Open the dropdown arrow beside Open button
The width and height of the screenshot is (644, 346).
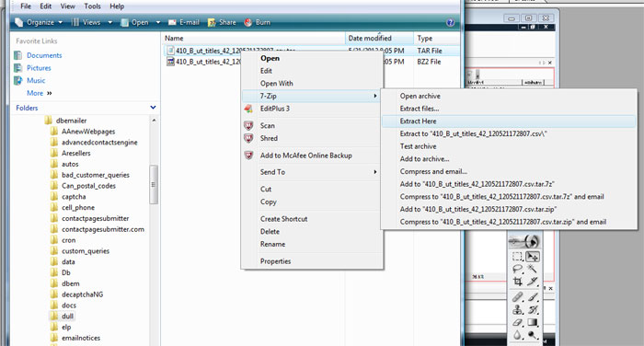(158, 23)
